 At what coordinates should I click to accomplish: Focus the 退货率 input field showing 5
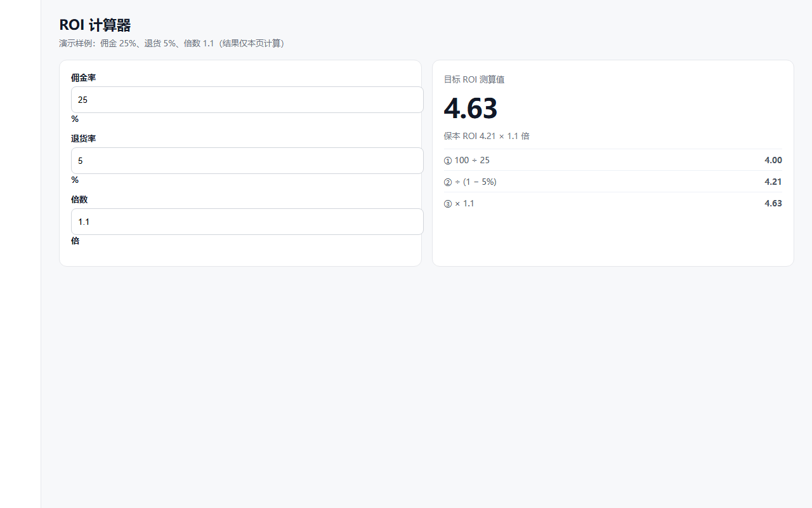[247, 161]
